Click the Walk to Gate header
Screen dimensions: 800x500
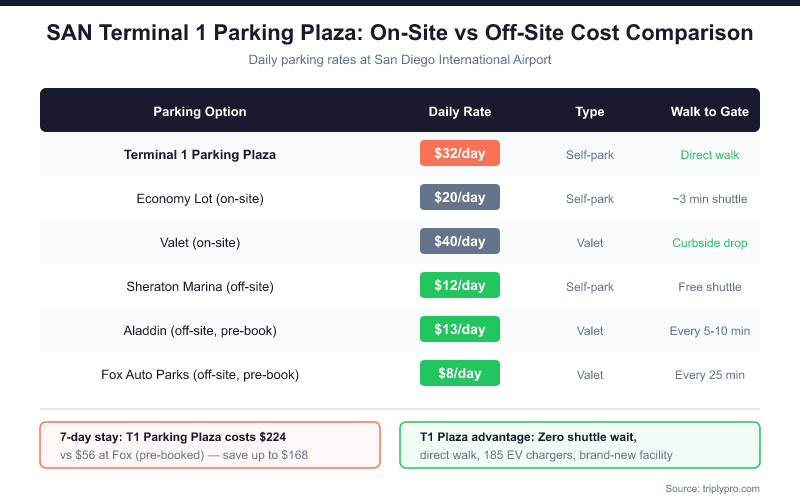(x=709, y=111)
